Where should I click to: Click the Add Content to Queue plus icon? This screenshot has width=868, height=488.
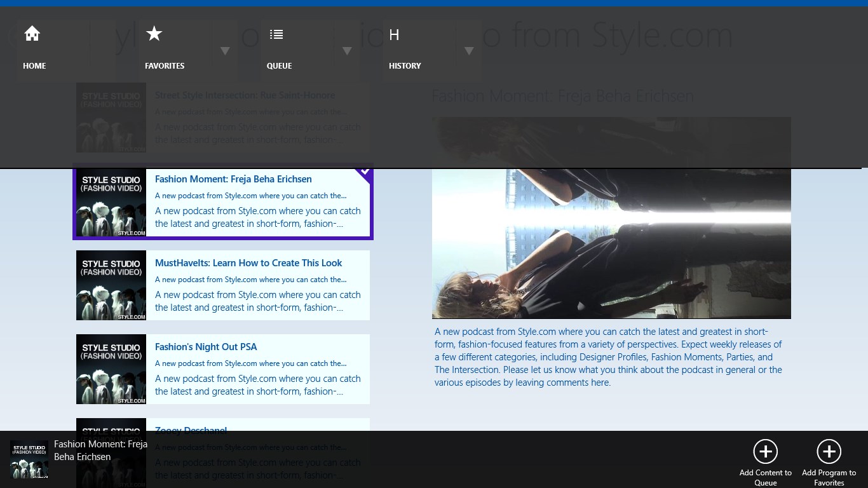click(x=765, y=452)
